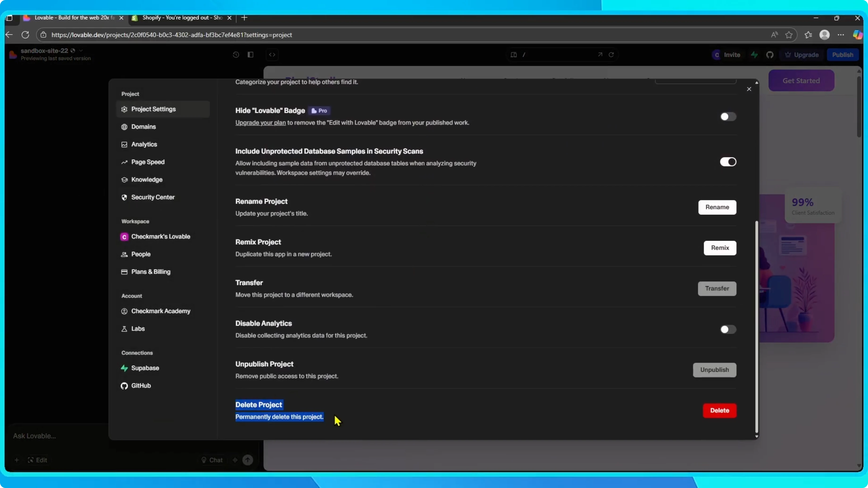
Task: Click the device view icon in preview bar
Action: (x=513, y=54)
